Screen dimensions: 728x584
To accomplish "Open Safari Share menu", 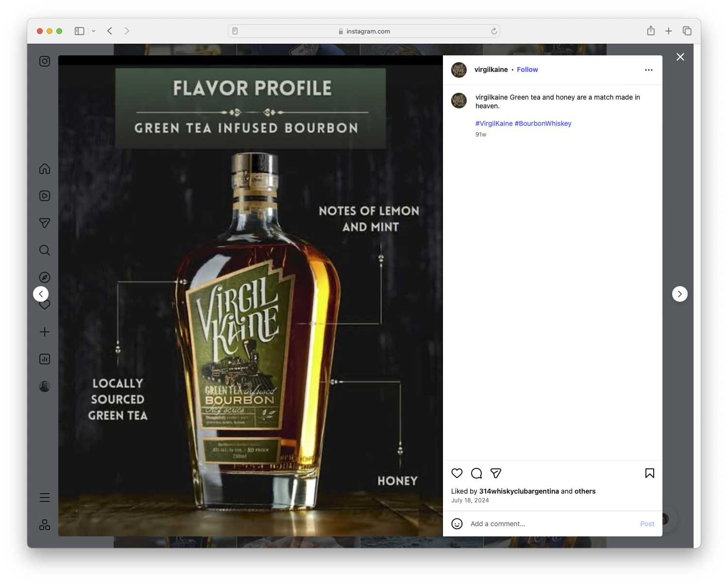I will tap(651, 31).
